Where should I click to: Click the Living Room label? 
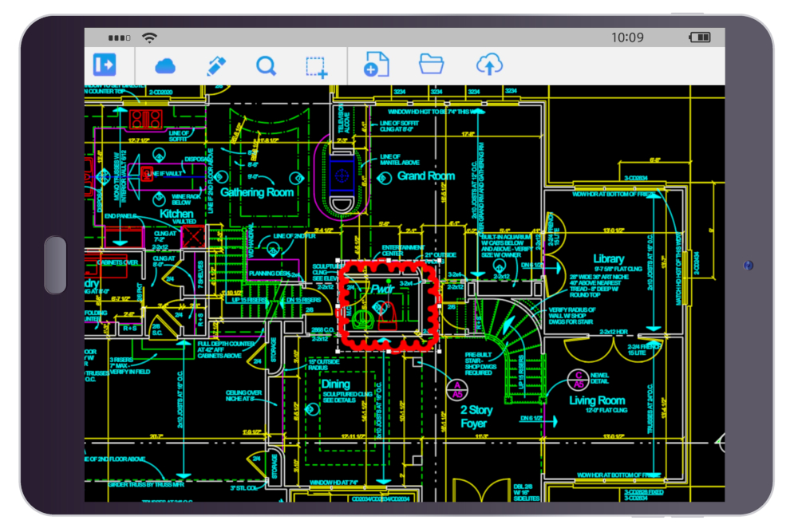(596, 400)
